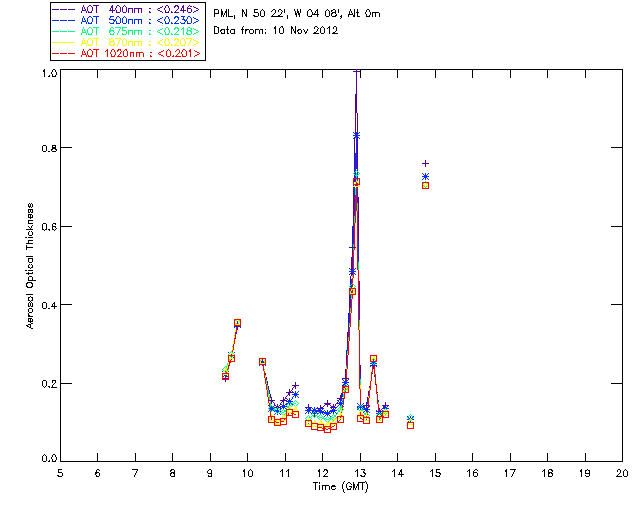Click the y-axis tick label 0.8
Viewport: 640px width, 512px height.
point(49,148)
